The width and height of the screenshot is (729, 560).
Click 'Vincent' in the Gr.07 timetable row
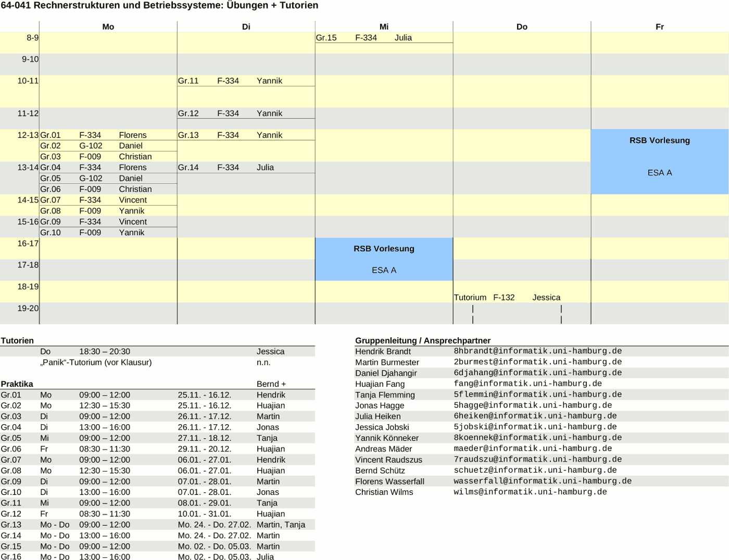(x=133, y=200)
